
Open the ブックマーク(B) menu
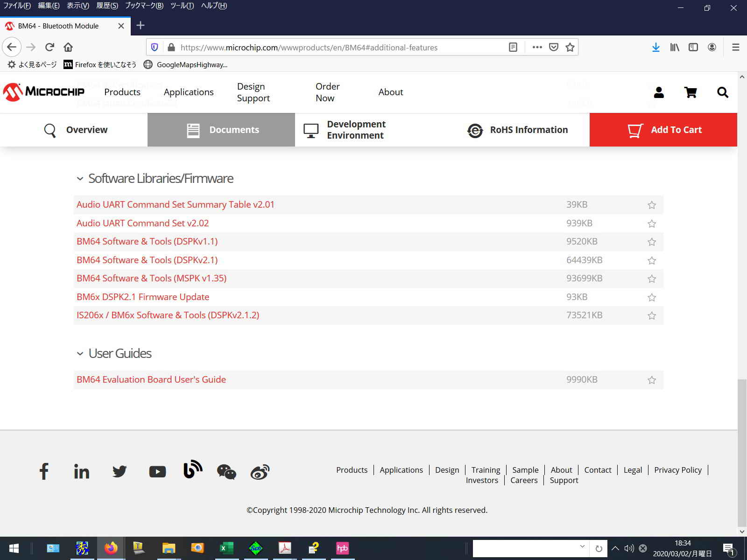[x=144, y=6]
